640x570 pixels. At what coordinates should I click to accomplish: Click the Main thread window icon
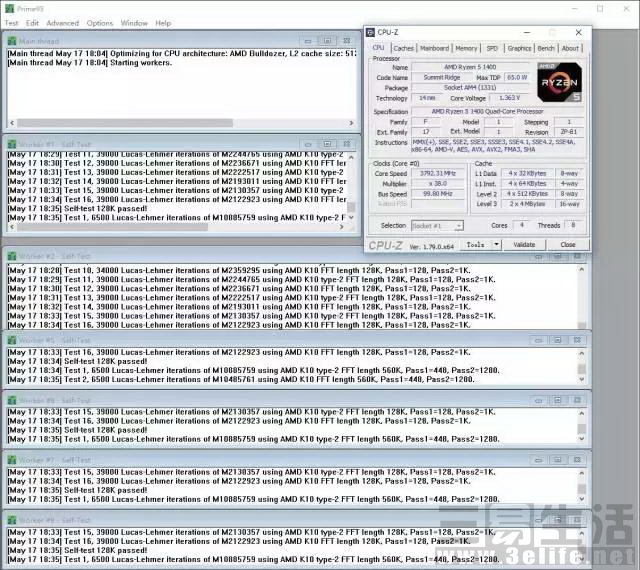[x=12, y=41]
